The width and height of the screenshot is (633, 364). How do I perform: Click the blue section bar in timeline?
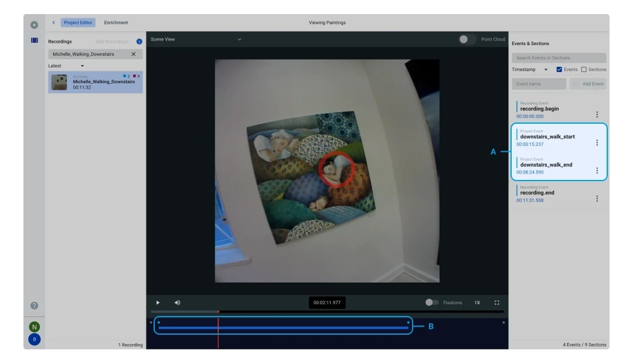(x=284, y=328)
